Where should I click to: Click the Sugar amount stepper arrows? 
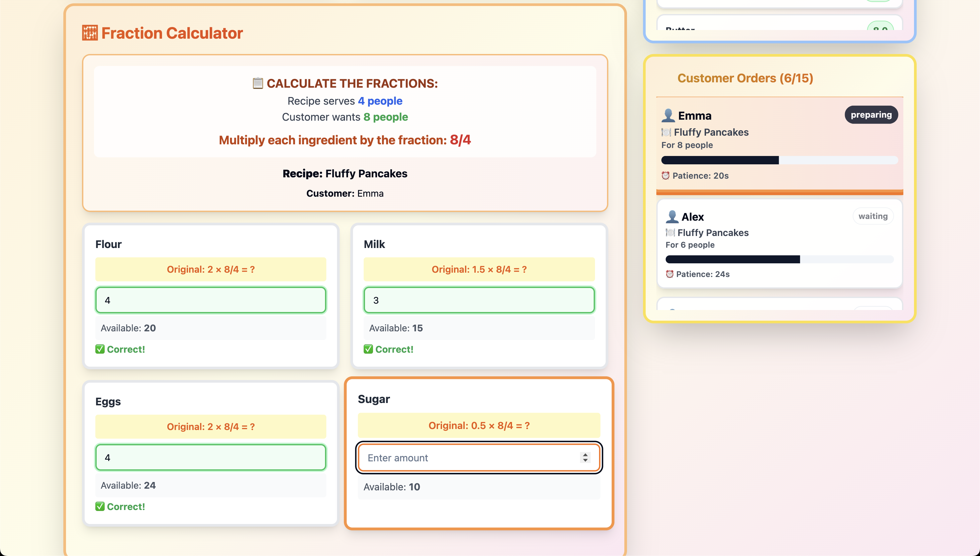(585, 457)
